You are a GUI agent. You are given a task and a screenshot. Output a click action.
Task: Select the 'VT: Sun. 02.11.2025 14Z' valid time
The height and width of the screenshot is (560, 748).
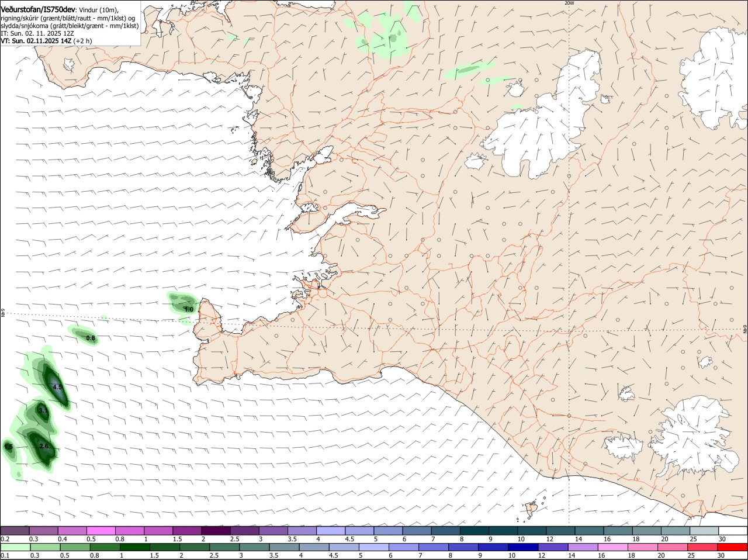36,41
